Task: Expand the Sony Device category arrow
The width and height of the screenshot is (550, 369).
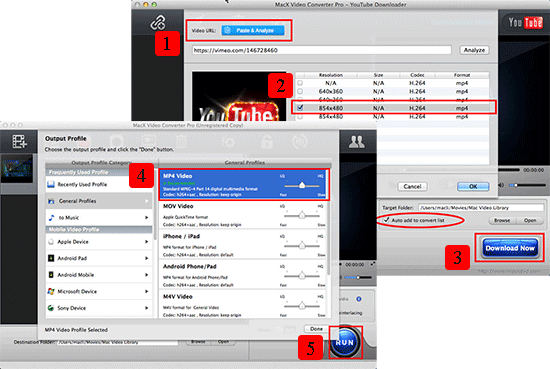Action: [x=147, y=308]
